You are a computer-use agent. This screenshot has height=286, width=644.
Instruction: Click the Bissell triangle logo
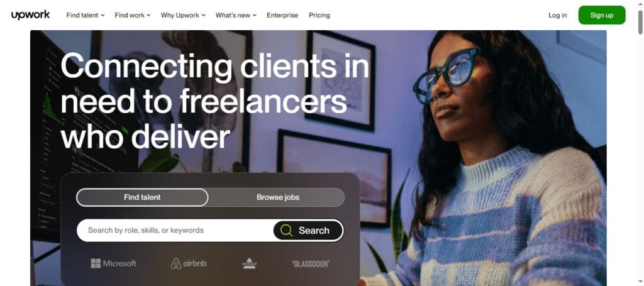tap(249, 263)
